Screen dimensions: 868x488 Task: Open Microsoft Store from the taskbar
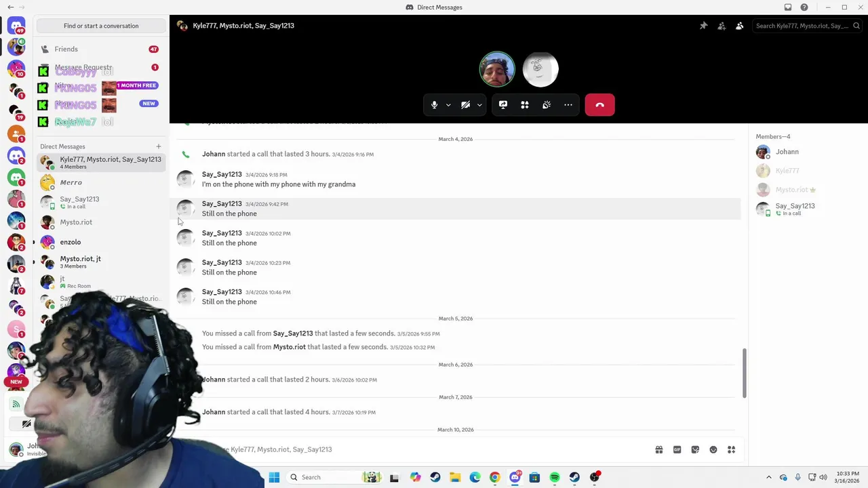point(534,477)
